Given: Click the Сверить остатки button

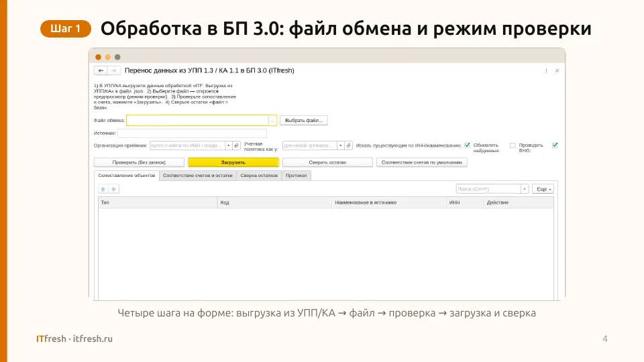Looking at the screenshot, I should click(327, 162).
